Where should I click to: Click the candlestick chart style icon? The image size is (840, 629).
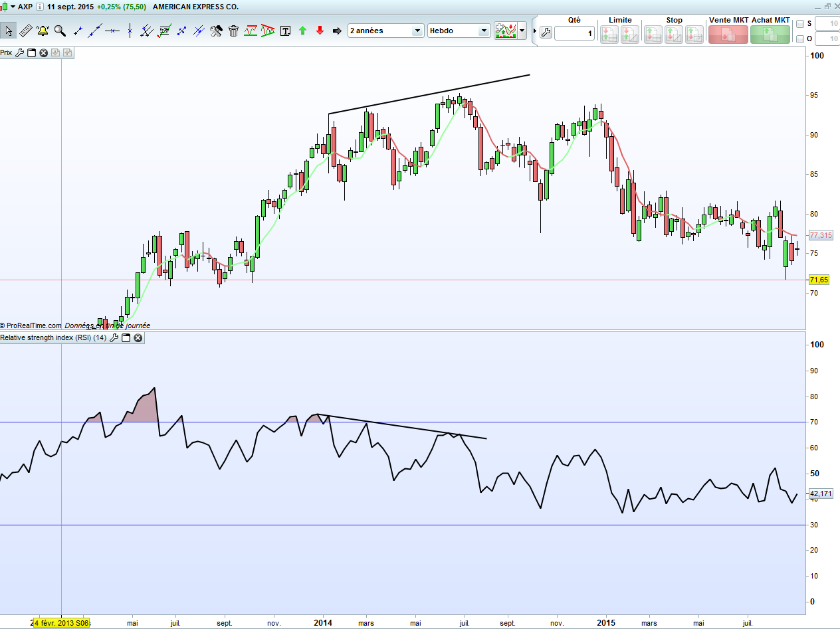(4, 7)
